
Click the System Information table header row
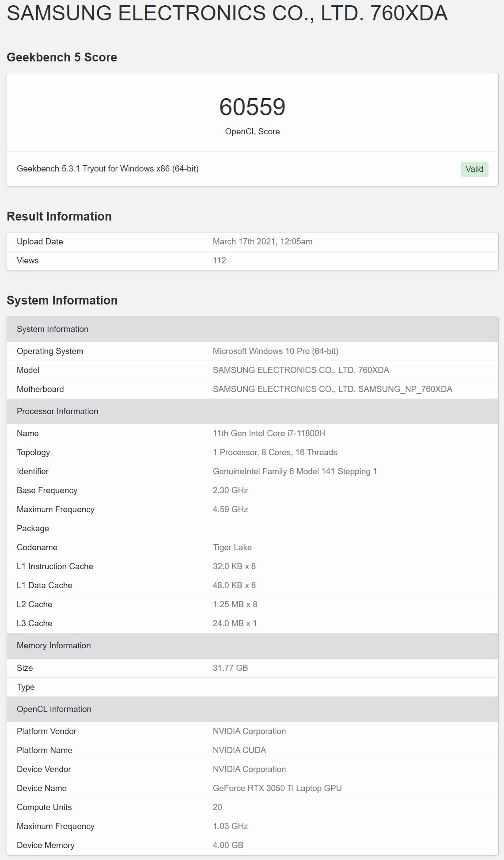tap(252, 329)
